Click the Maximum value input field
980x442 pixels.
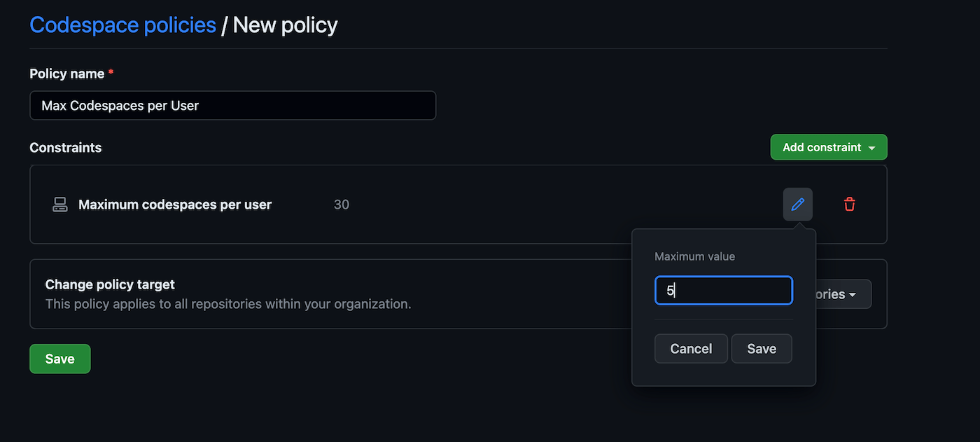click(723, 290)
